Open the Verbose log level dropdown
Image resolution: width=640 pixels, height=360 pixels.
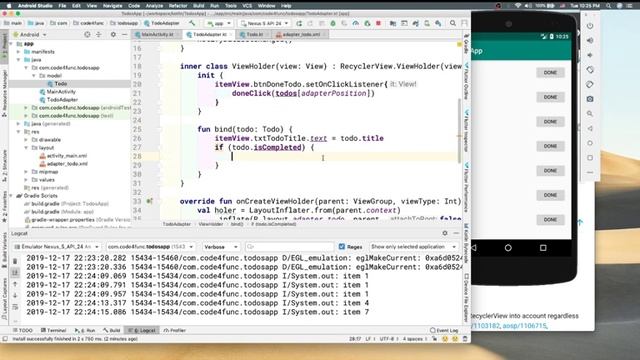(220, 247)
